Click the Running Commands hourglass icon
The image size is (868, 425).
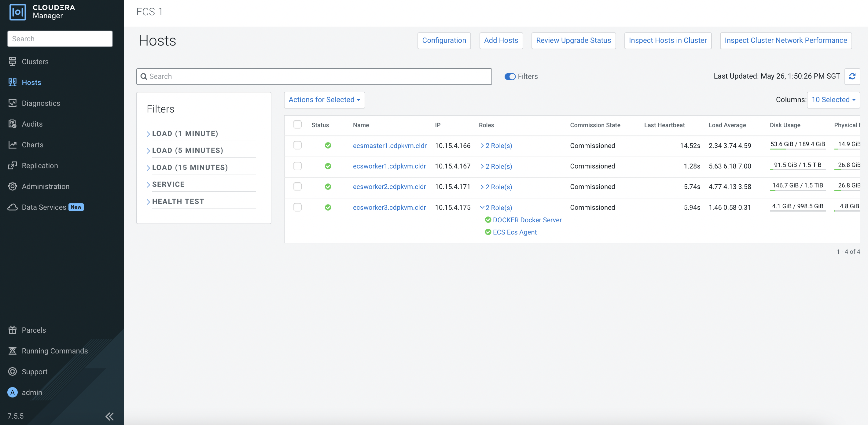click(13, 350)
